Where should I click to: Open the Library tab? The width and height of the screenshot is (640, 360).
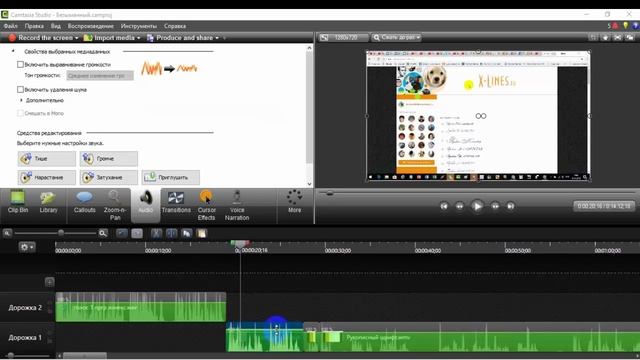48,202
